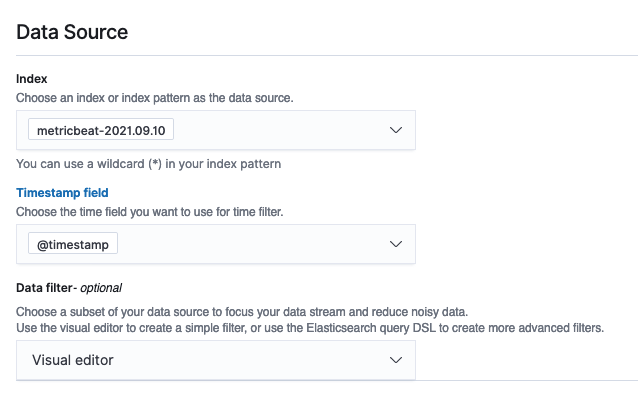Click the 'Visual editor' option text
This screenshot has height=411, width=638.
click(x=73, y=360)
